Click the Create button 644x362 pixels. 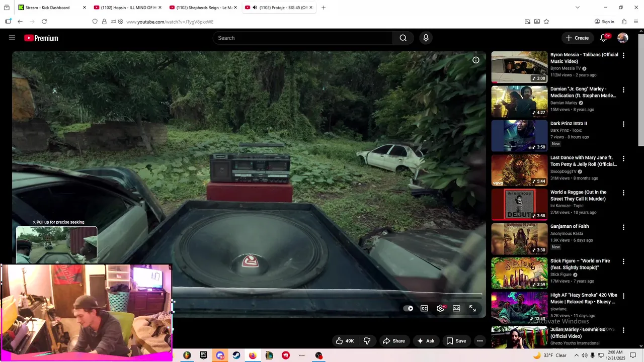coord(577,38)
